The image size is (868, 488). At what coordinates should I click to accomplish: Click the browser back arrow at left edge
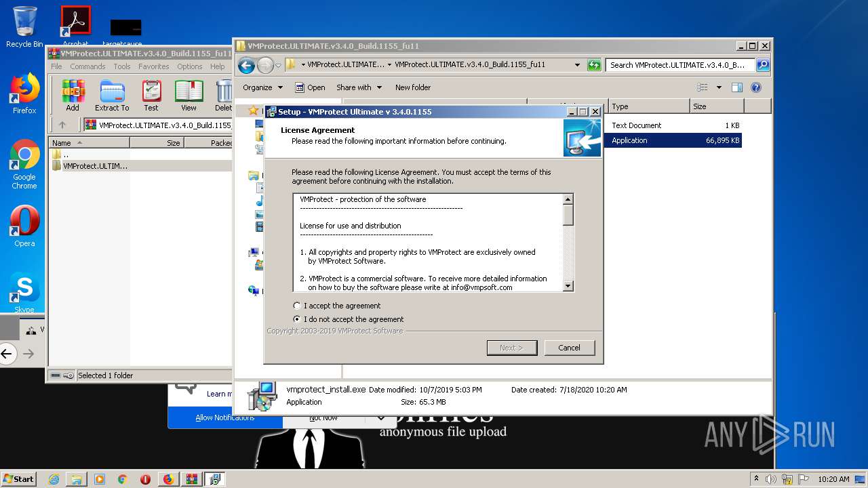click(7, 353)
